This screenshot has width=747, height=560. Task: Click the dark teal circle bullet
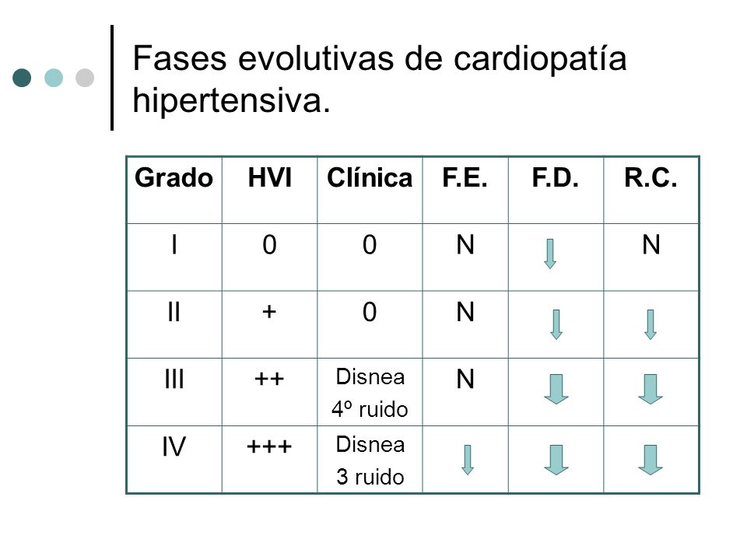22,78
